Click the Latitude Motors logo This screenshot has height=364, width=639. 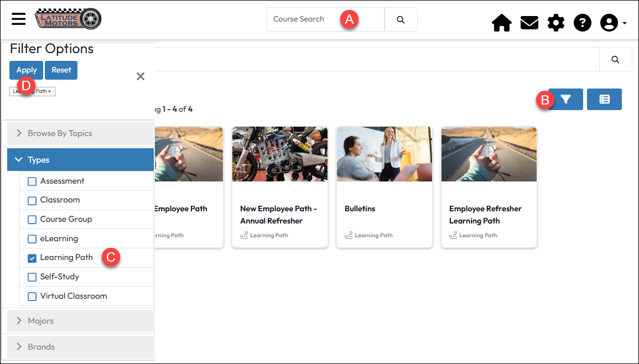pos(68,19)
